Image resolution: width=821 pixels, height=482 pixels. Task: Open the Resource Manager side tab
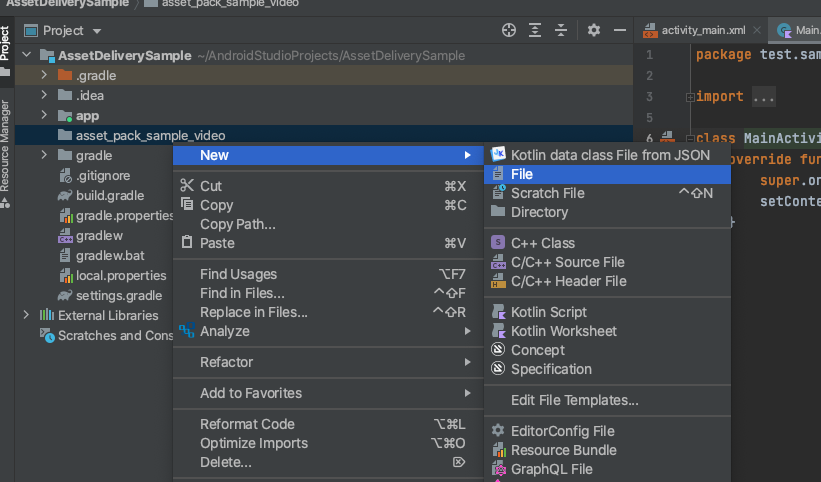[x=5, y=154]
